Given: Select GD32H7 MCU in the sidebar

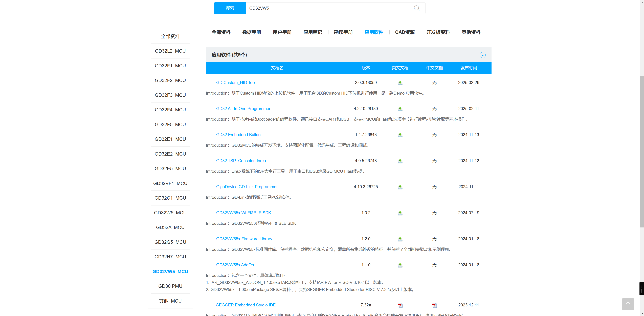Looking at the screenshot, I should tap(170, 257).
